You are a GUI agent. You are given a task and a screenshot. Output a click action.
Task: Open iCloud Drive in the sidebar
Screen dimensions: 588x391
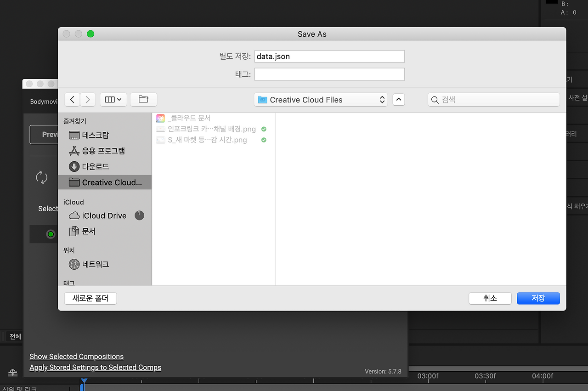(105, 215)
